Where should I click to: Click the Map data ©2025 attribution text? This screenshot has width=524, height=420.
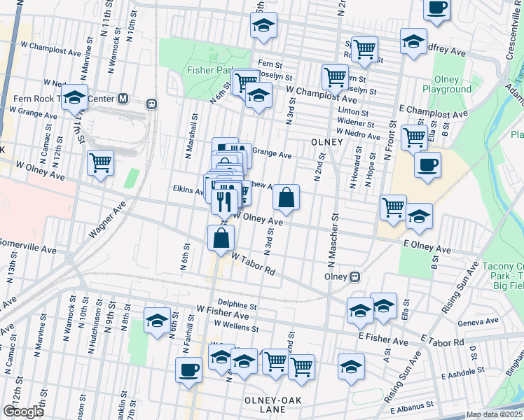[494, 415]
